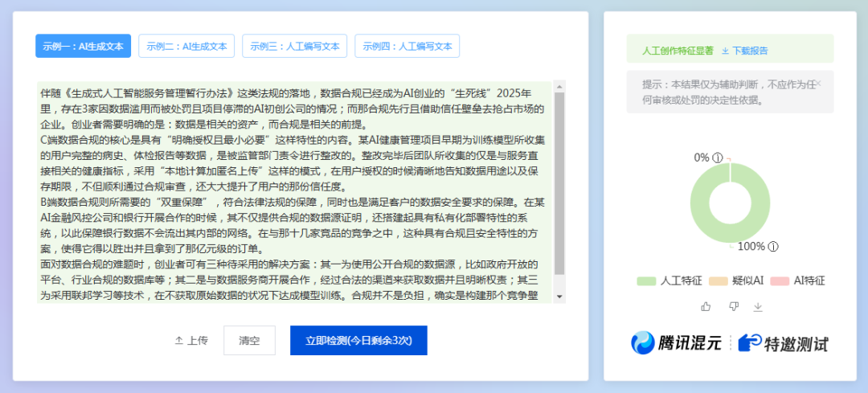Close the 提示 notice with X
868x393 pixels.
click(x=819, y=84)
